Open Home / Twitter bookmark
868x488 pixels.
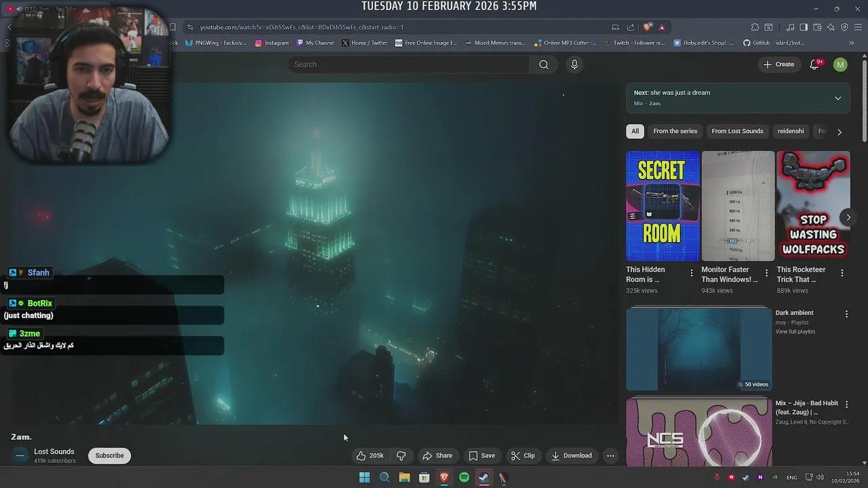click(x=365, y=43)
